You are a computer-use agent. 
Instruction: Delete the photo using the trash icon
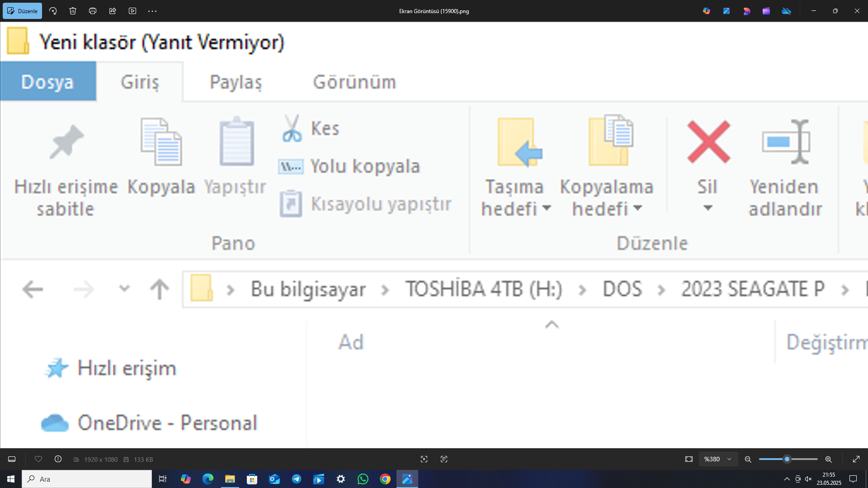tap(73, 11)
